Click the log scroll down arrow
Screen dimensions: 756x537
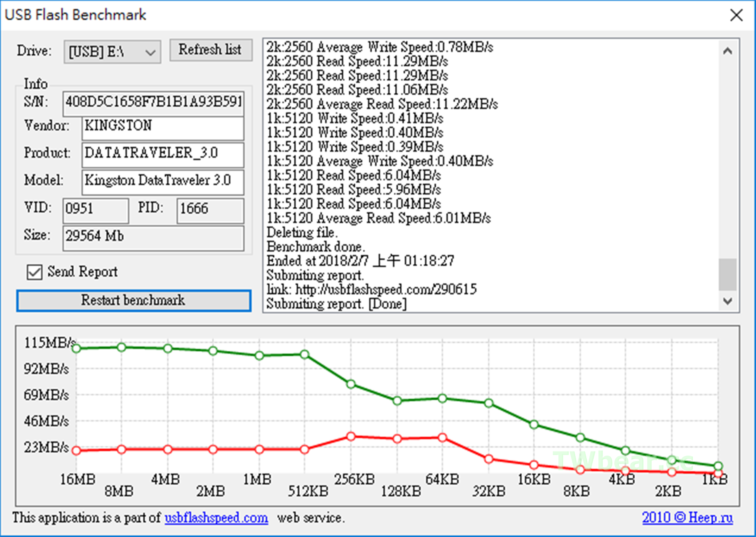pyautogui.click(x=728, y=301)
